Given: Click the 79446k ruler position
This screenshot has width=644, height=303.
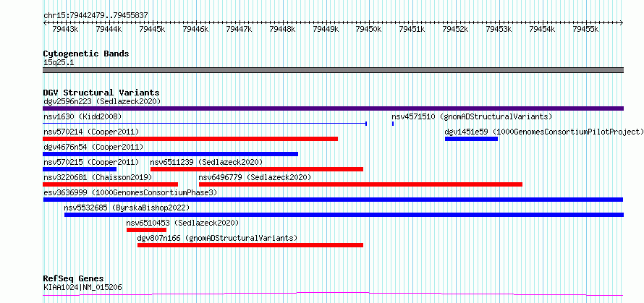Looking at the screenshot, I should [x=195, y=29].
